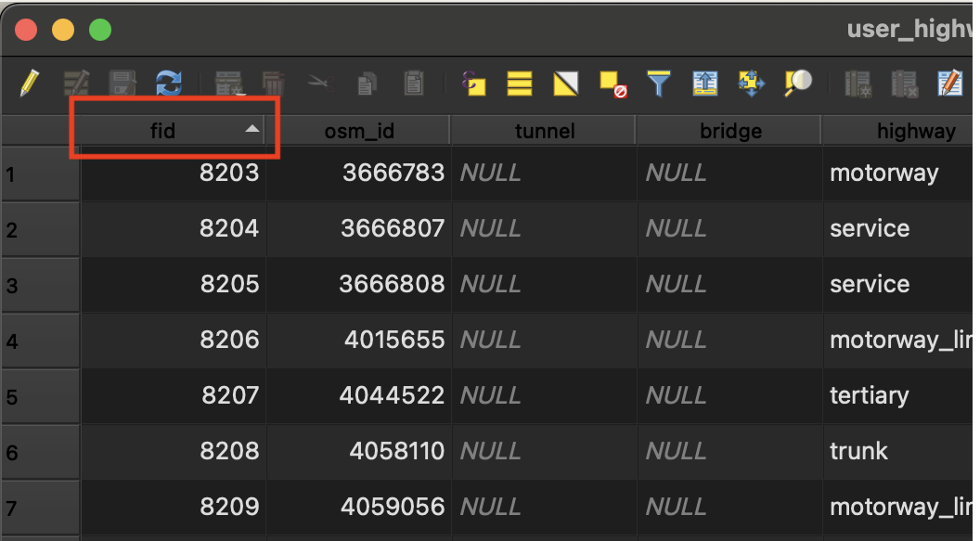Select features using an expression
The image size is (980, 541).
click(x=474, y=84)
